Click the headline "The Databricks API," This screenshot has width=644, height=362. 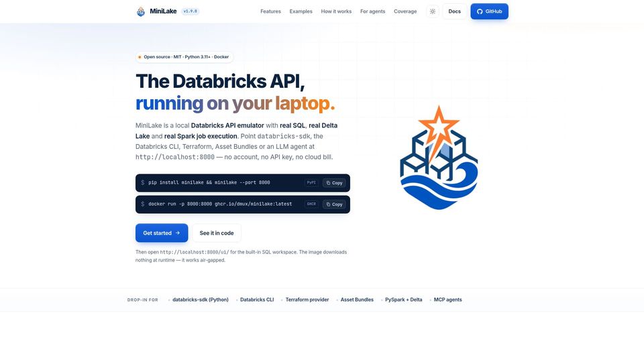(x=220, y=81)
